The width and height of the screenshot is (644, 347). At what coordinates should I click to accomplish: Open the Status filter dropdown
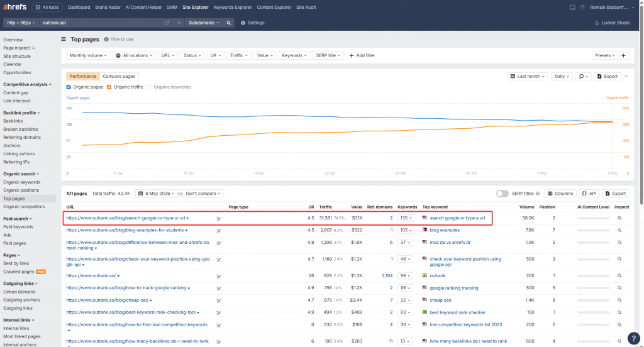pyautogui.click(x=192, y=55)
